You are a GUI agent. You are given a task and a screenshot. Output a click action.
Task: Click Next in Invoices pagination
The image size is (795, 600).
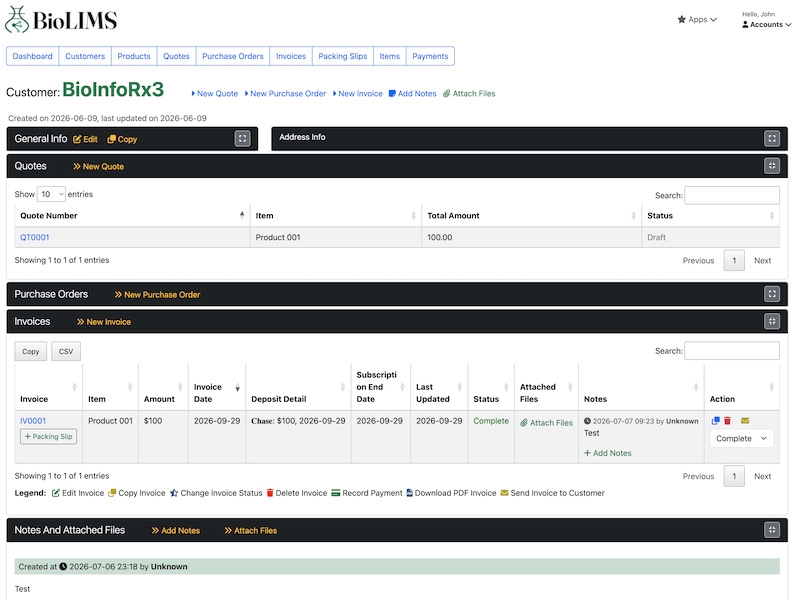click(762, 476)
